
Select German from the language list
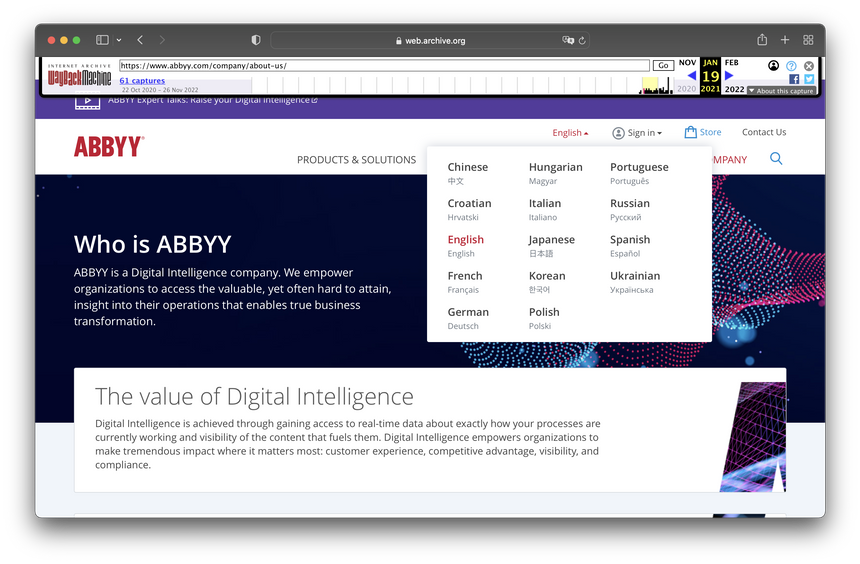(x=469, y=312)
